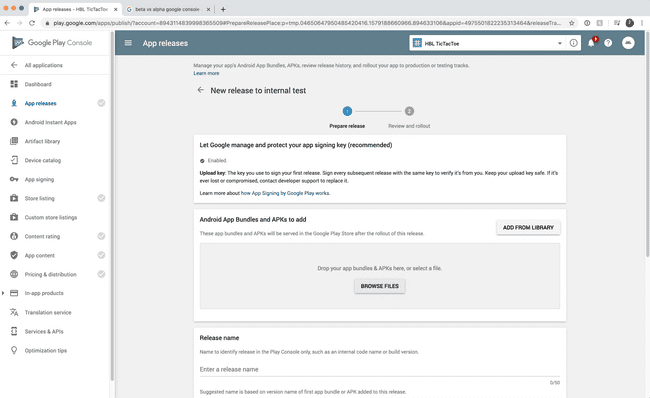The height and width of the screenshot is (398, 650).
Task: Close the App releases browser tab
Action: click(x=116, y=9)
